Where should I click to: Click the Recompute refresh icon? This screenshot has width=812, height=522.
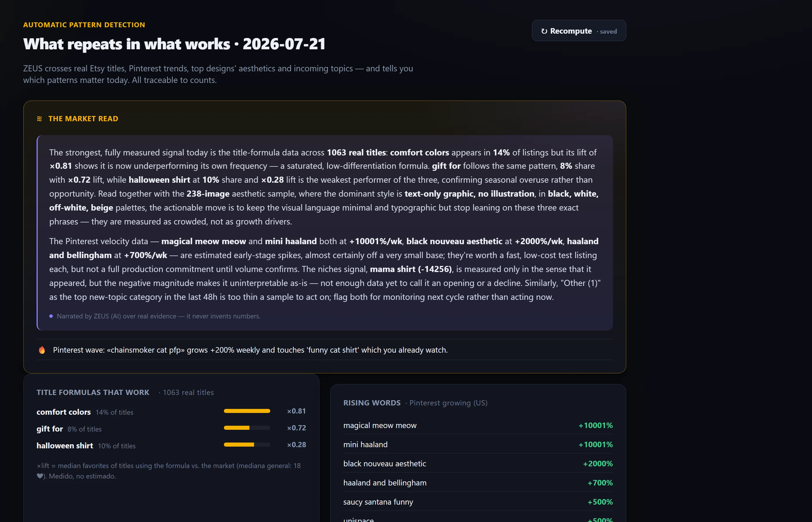pyautogui.click(x=544, y=31)
